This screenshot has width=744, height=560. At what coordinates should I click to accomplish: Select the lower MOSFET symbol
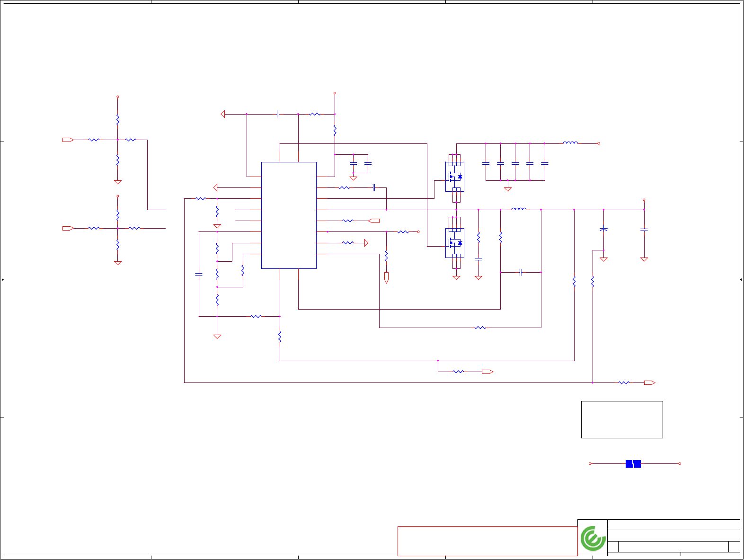click(x=455, y=243)
